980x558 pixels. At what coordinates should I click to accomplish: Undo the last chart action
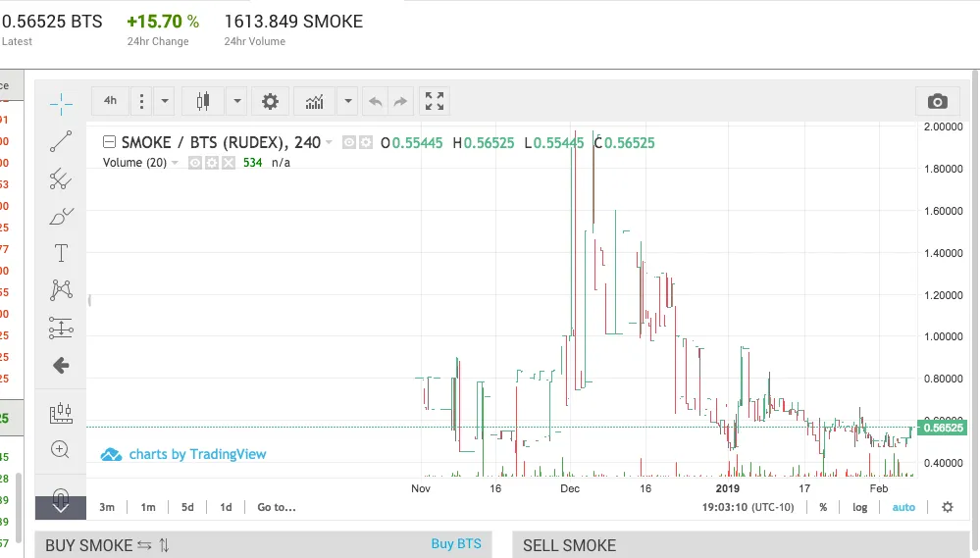(x=375, y=101)
